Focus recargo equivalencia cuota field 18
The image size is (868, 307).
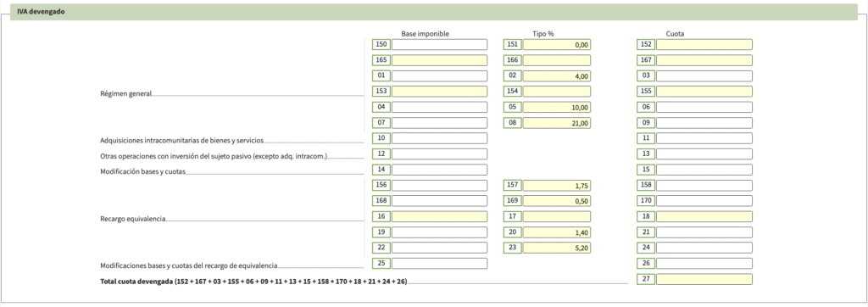tap(704, 216)
